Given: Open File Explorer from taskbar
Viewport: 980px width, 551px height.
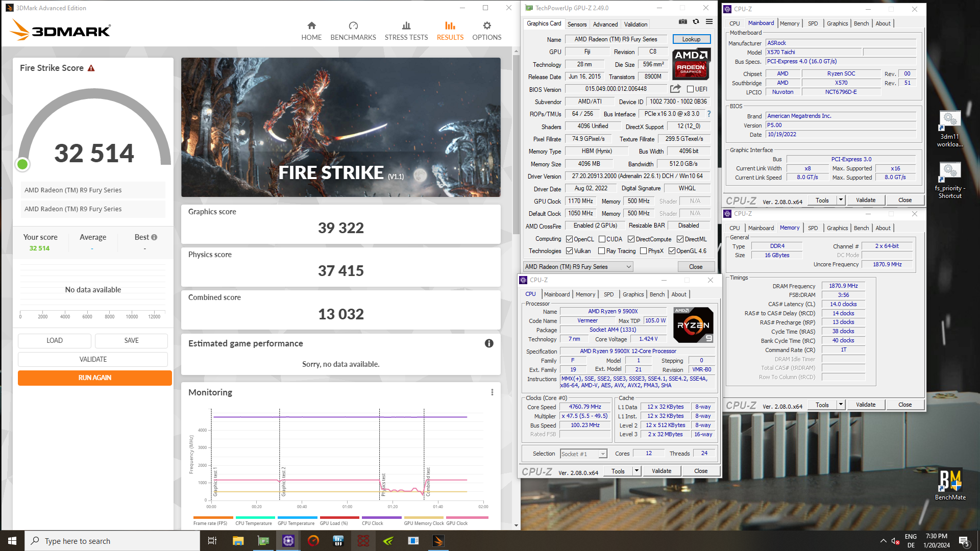Looking at the screenshot, I should pos(238,541).
